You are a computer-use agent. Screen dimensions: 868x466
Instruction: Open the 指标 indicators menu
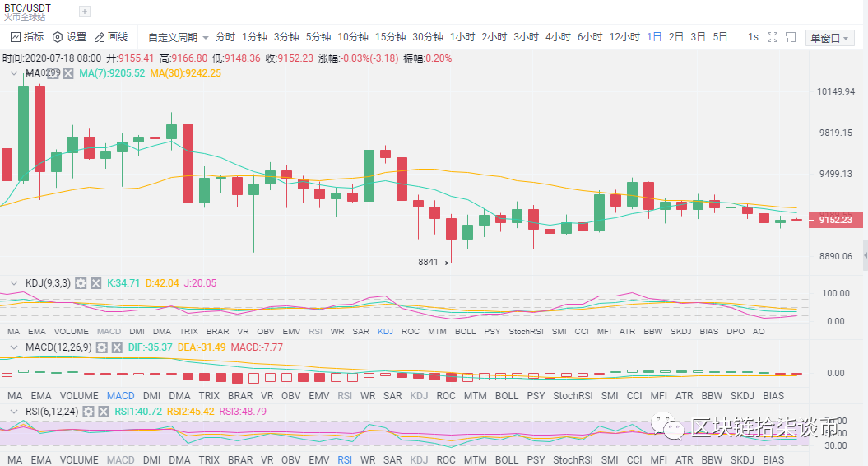[26, 37]
